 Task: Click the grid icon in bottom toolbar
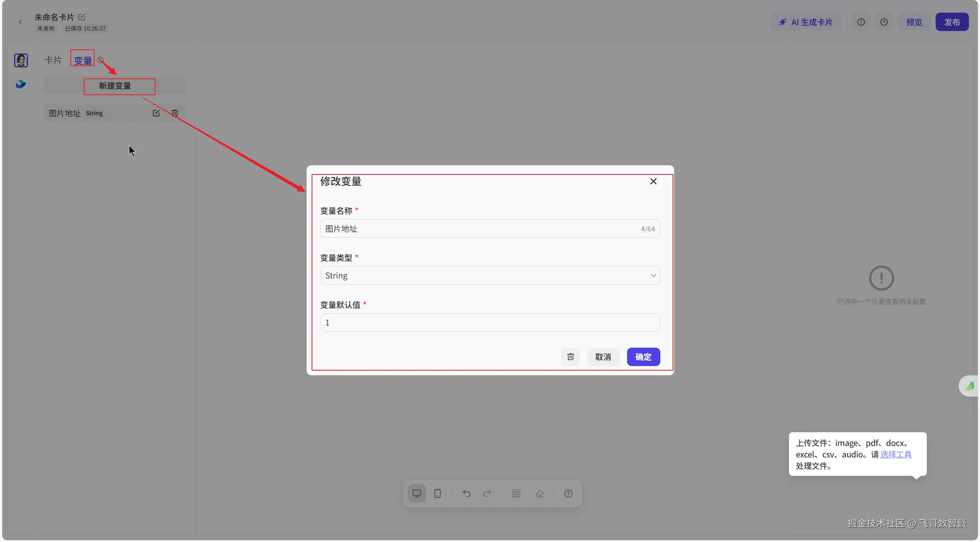click(x=516, y=493)
